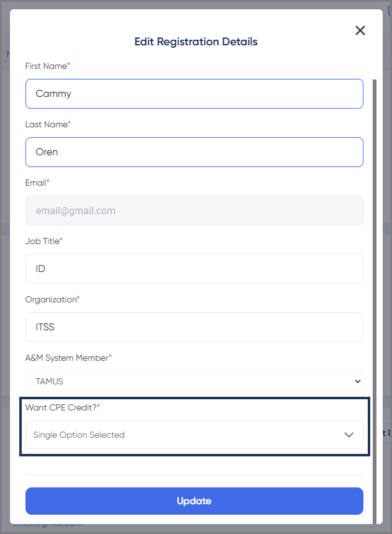
Task: Click into the Last Name field showing Oren
Action: (194, 152)
